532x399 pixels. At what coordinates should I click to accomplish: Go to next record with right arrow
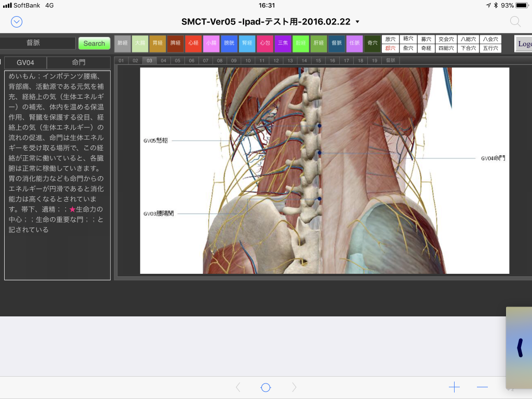click(294, 387)
